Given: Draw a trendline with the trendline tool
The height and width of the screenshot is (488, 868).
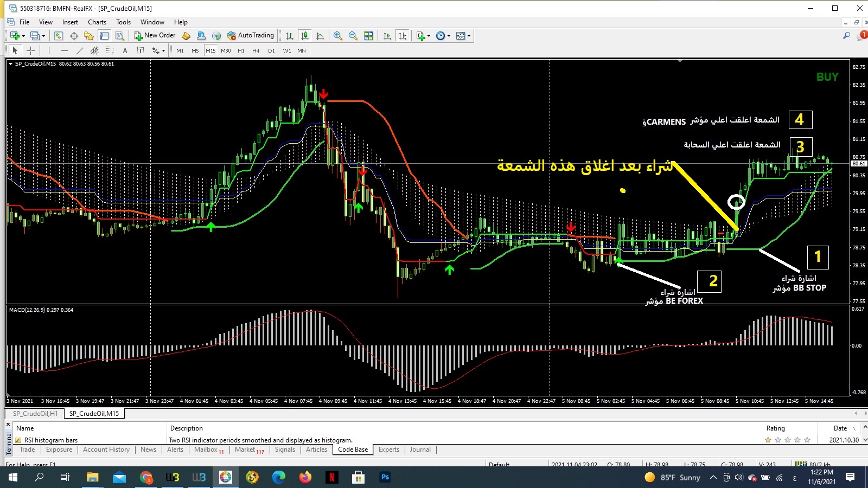Looking at the screenshot, I should click(x=80, y=50).
